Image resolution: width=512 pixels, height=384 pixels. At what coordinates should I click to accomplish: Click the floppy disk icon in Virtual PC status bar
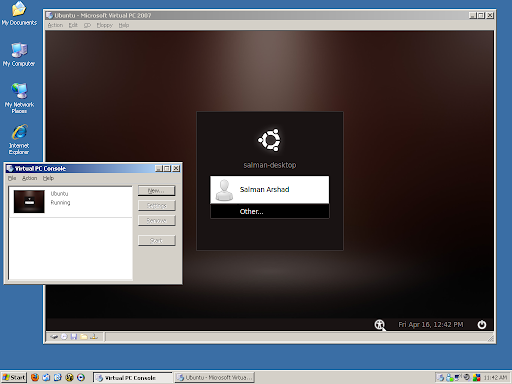click(x=74, y=337)
